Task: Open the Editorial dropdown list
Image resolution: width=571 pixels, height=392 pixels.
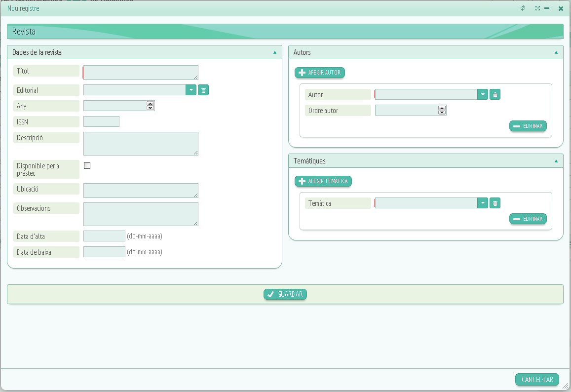Action: 191,90
